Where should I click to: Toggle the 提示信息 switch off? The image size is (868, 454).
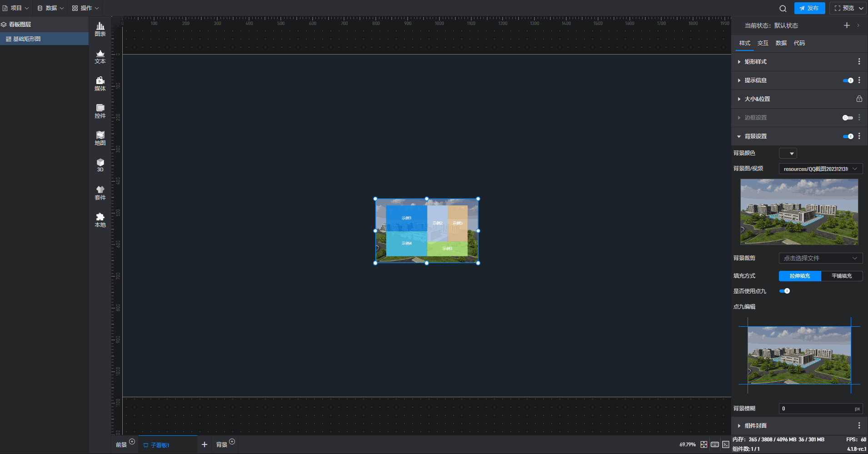[x=848, y=80]
